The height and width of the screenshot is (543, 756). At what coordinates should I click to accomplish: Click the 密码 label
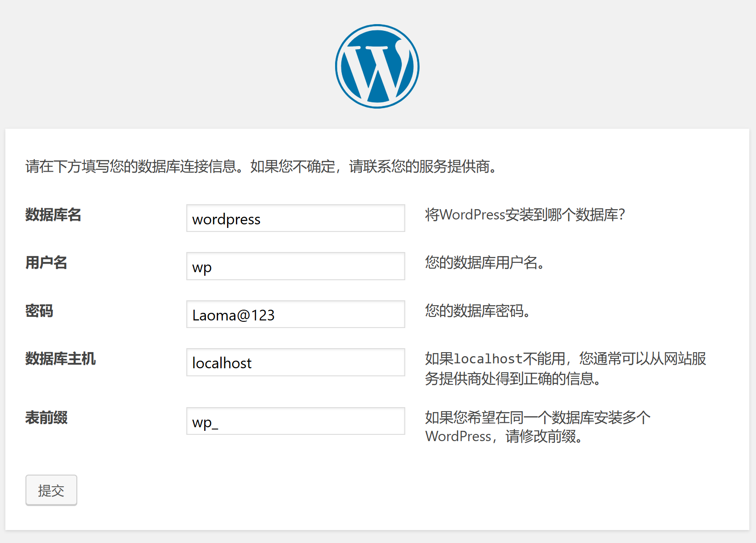(x=39, y=311)
